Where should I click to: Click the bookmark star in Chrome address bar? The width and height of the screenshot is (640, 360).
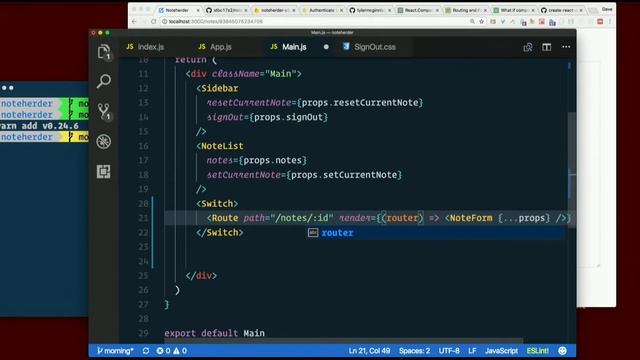click(x=482, y=21)
